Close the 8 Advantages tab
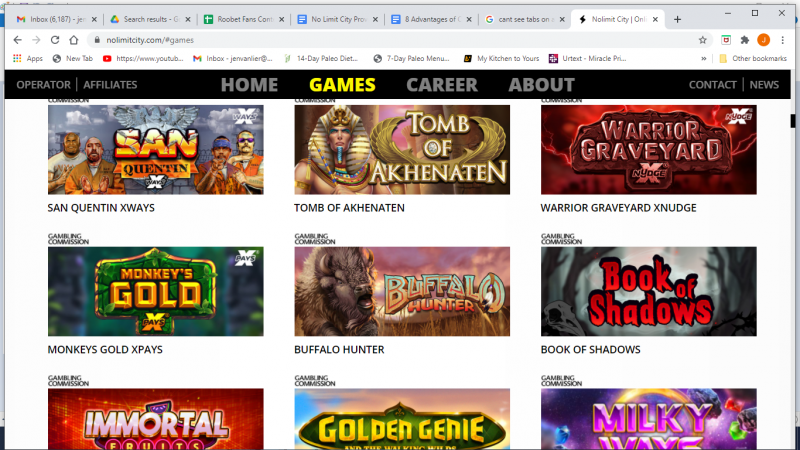Viewport: 800px width, 450px height. point(469,19)
